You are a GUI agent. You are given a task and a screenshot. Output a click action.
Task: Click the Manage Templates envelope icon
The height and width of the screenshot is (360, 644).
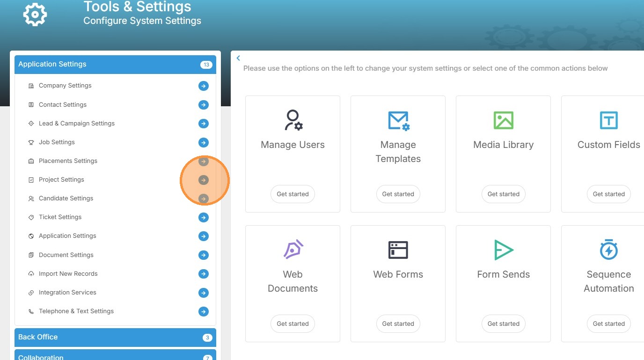coord(399,121)
